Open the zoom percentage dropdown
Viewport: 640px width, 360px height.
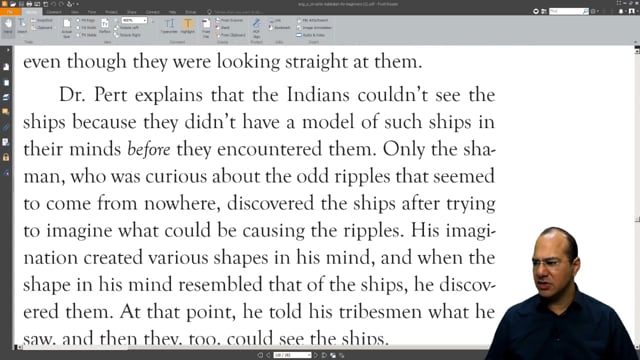pyautogui.click(x=144, y=20)
